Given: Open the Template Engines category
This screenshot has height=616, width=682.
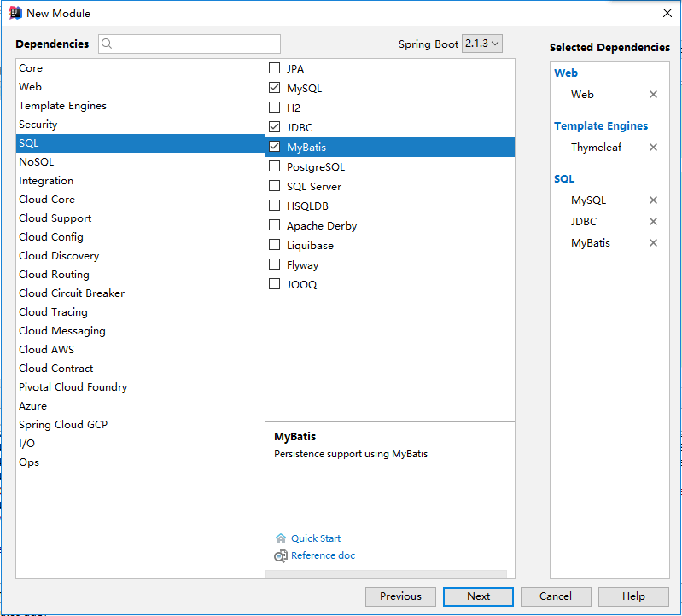Looking at the screenshot, I should pos(140,106).
